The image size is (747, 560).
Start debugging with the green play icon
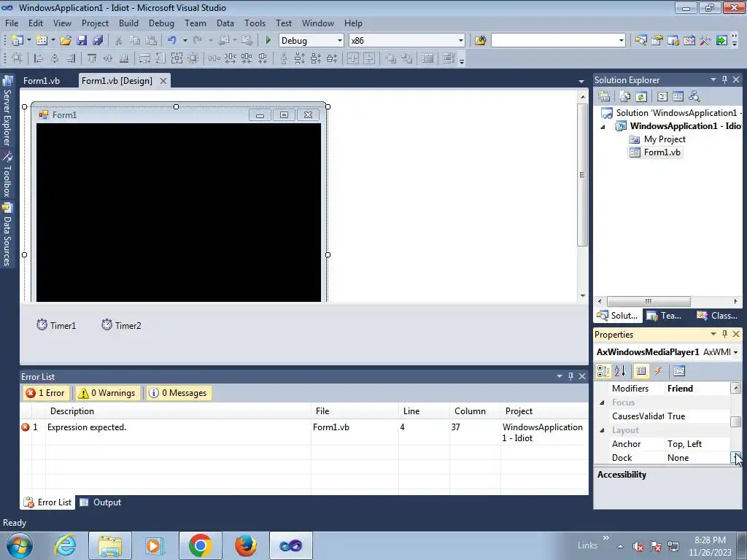(268, 41)
